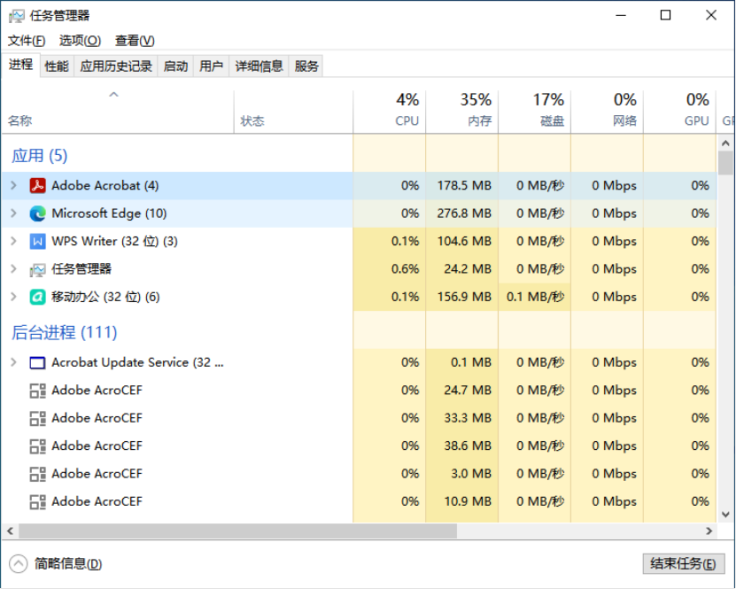Click the 0.1 MB/秒 disk cell
The image size is (736, 589).
[x=535, y=297]
